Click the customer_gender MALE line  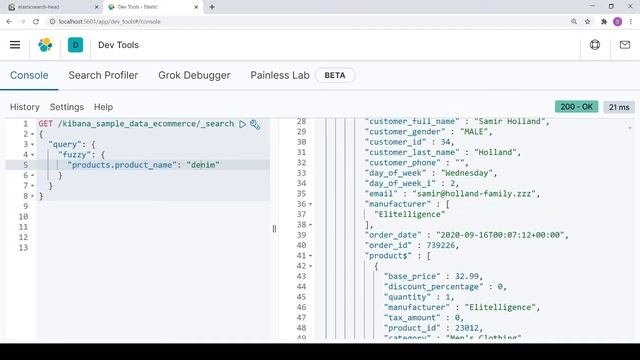tap(429, 132)
